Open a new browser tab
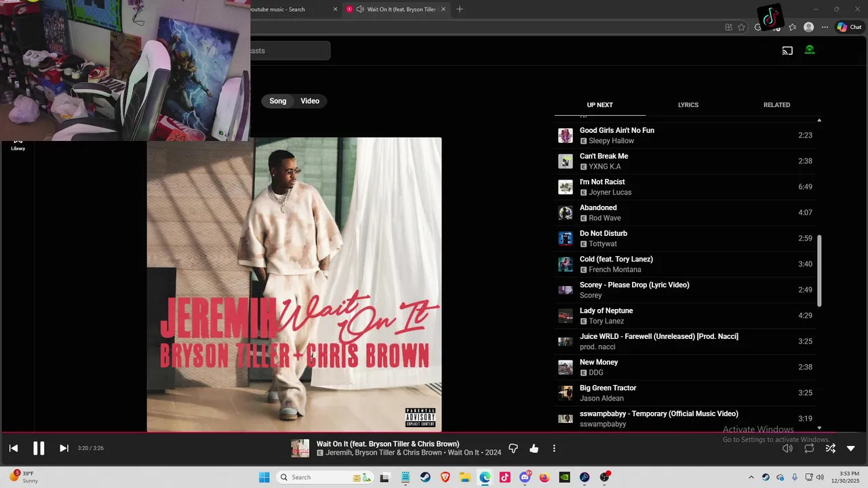 (x=460, y=9)
